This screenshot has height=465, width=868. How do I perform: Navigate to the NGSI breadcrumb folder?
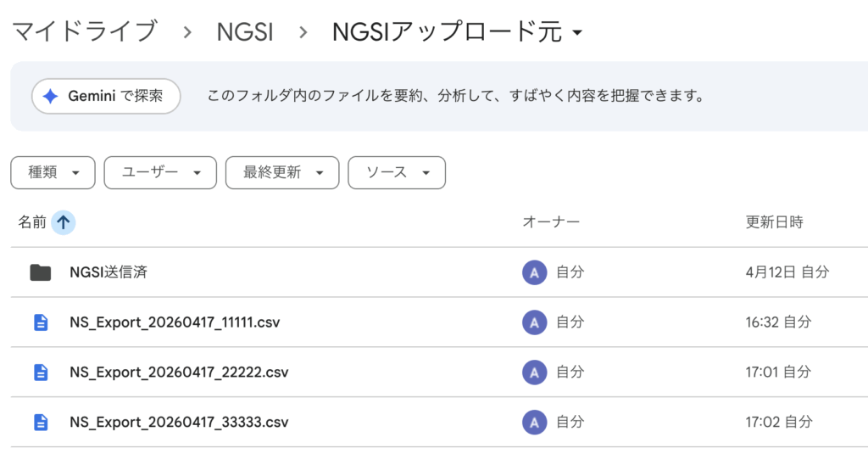[244, 32]
